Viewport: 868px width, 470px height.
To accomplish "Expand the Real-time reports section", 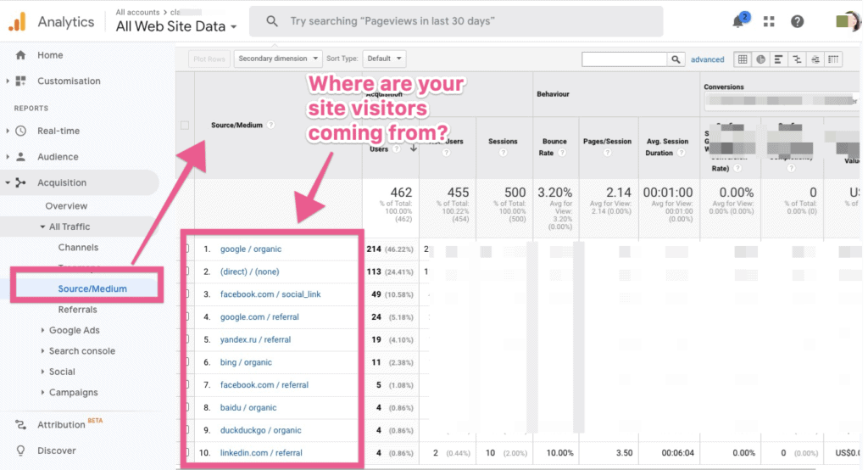I will pos(7,131).
